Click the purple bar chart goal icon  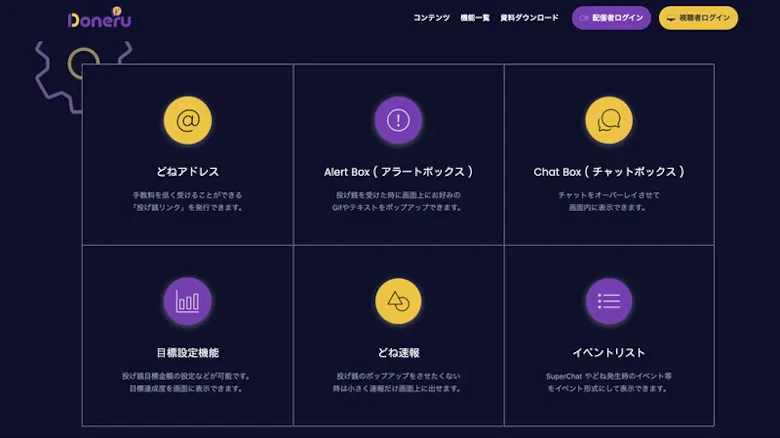pyautogui.click(x=187, y=301)
